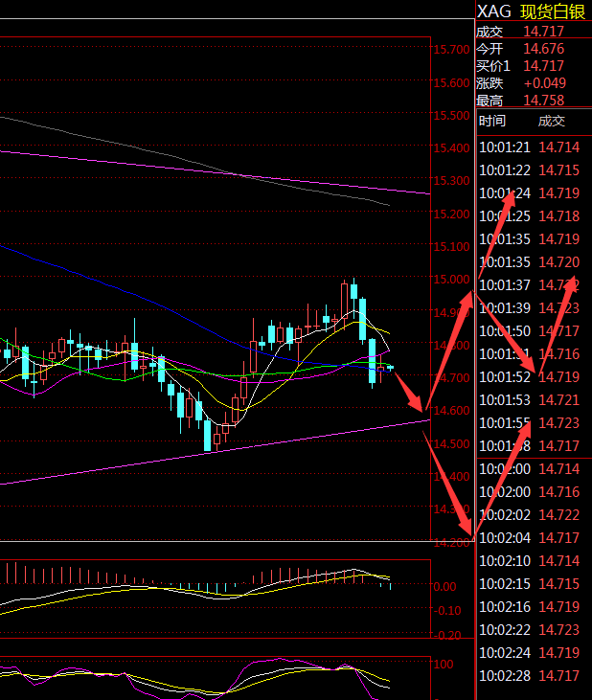This screenshot has height=700, width=592.
Task: Click the 10:01:50 tick time
Action: [x=505, y=331]
